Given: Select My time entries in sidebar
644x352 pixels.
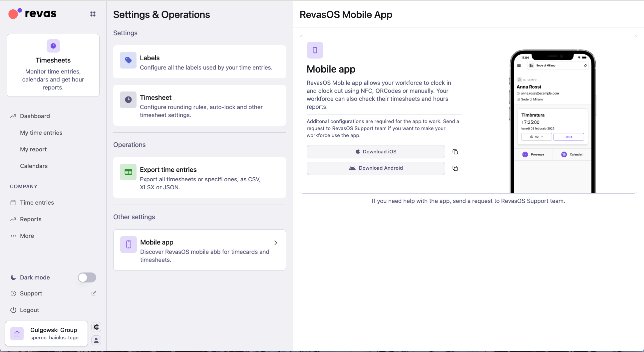Looking at the screenshot, I should coord(41,133).
